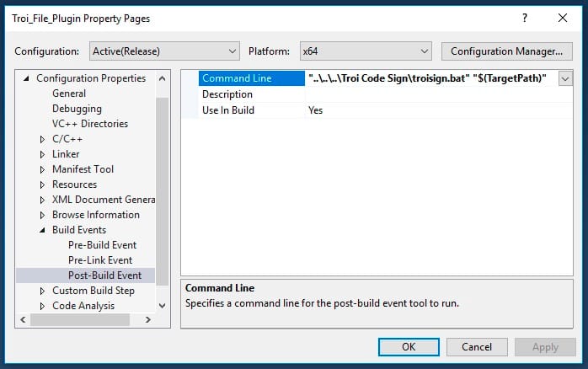Open Configuration Manager dialog
This screenshot has height=369, width=588.
pos(505,51)
